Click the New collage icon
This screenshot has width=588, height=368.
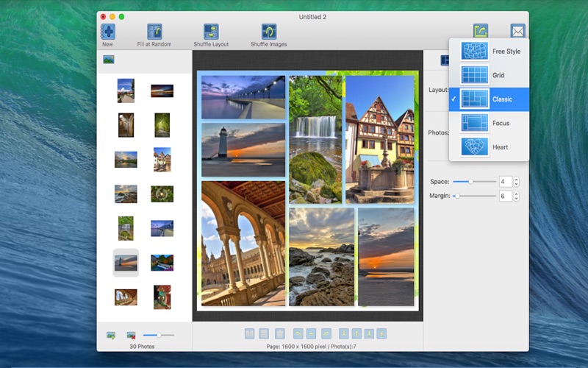[108, 32]
